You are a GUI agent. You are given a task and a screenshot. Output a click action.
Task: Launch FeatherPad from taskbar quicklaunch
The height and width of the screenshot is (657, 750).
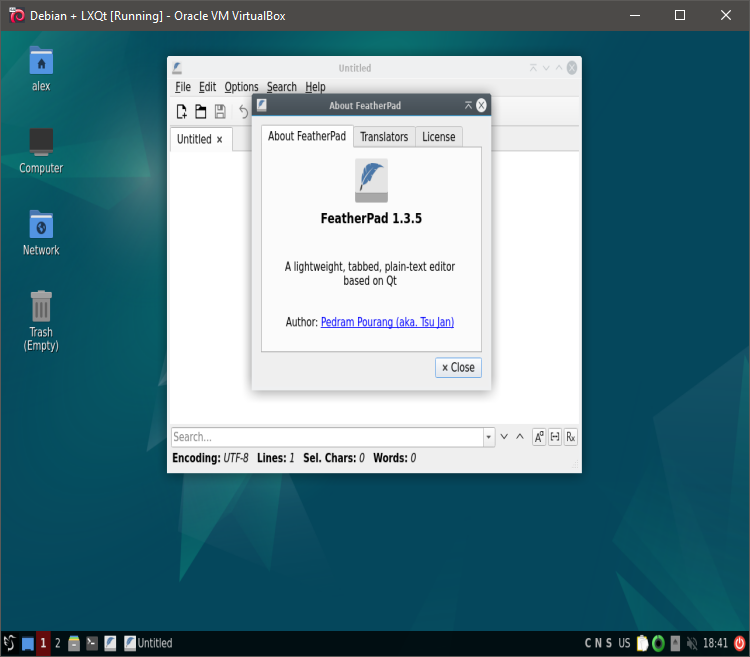tap(110, 643)
